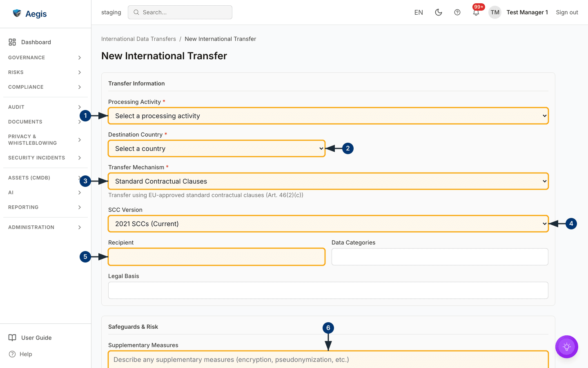Open the SCC Version dropdown
This screenshot has width=588, height=368.
(x=328, y=224)
